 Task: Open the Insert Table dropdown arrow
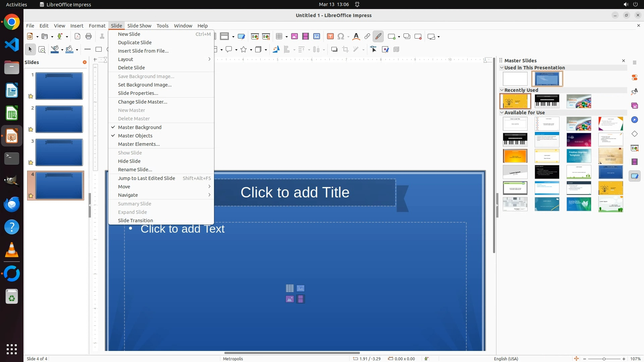coord(287,37)
